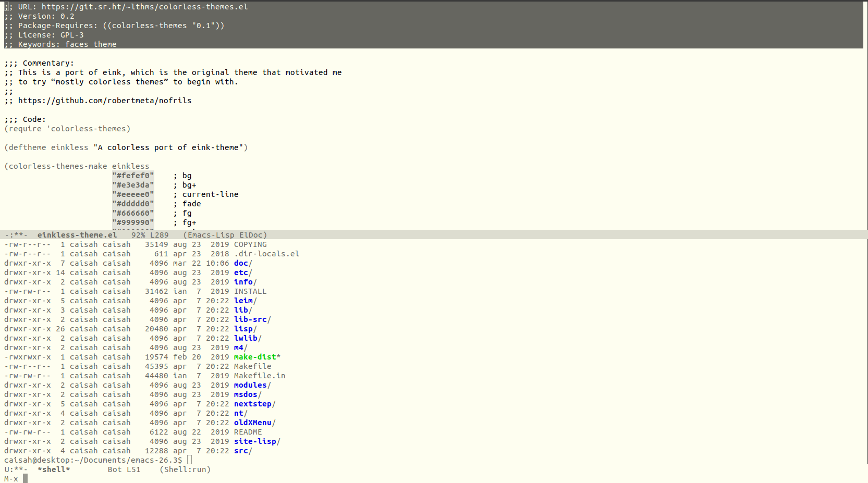Click the github.com/robertmeta/nofrils URL
868x483 pixels.
pos(105,101)
